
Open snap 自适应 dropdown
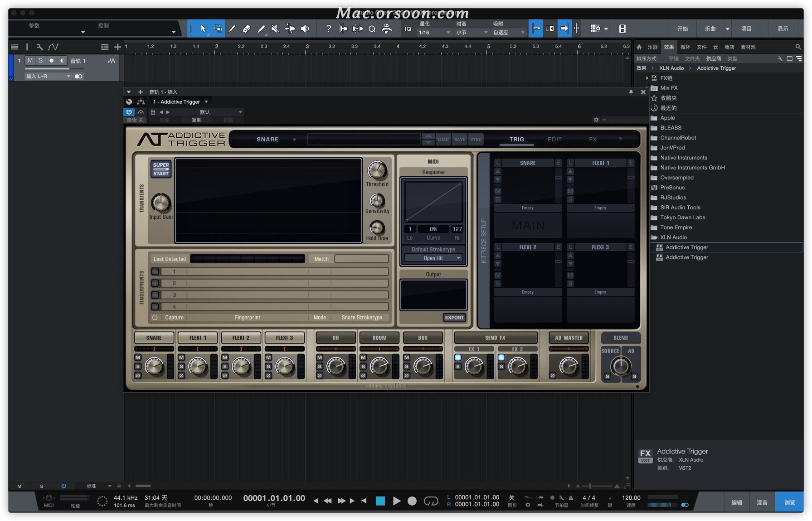(x=509, y=33)
